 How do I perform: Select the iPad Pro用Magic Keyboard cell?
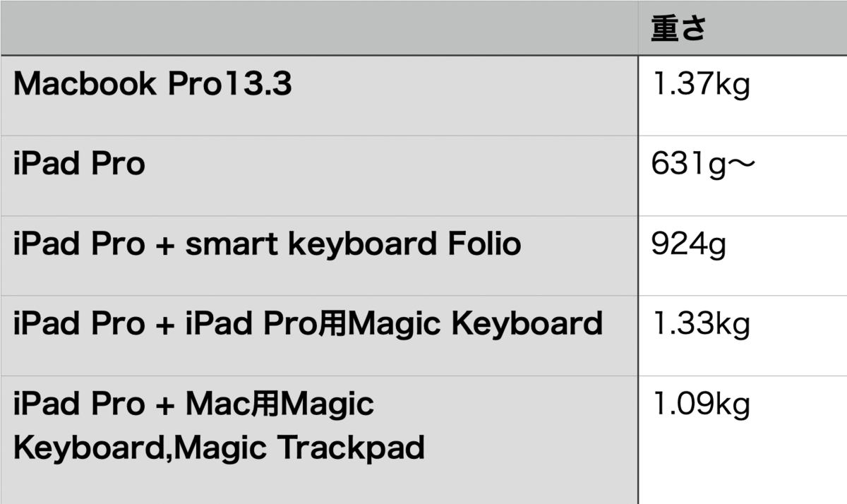(319, 335)
